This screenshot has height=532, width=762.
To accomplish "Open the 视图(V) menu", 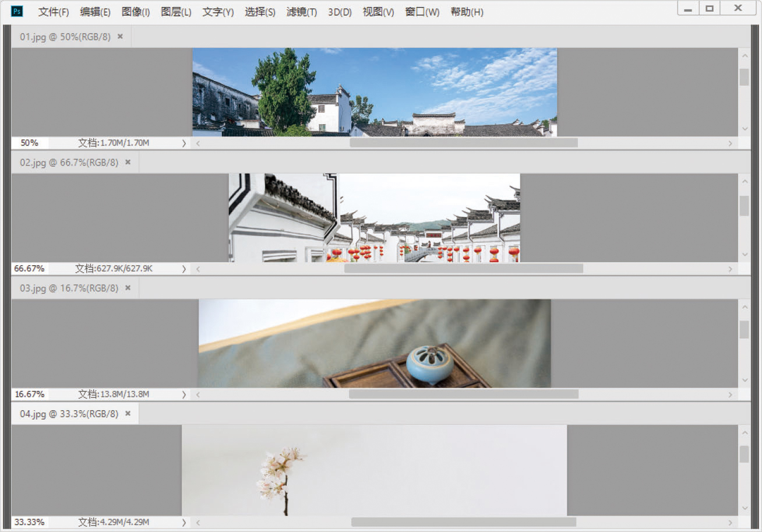I will 378,12.
